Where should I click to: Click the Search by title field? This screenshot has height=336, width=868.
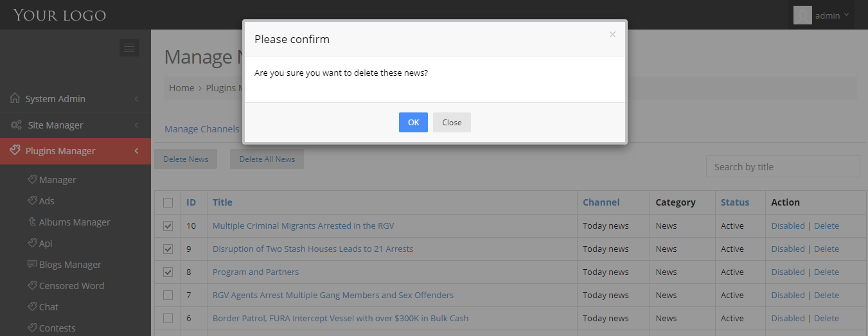[783, 166]
